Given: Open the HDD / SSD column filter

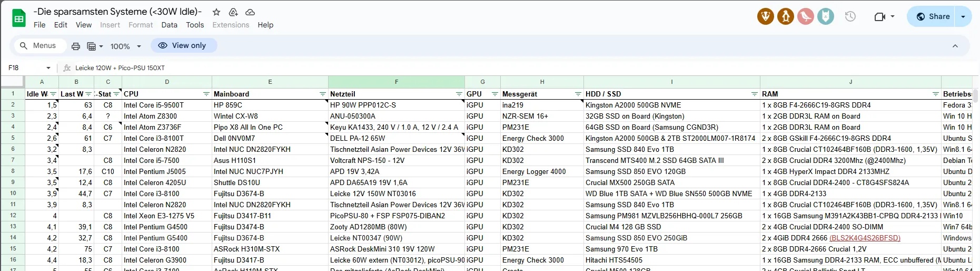Looking at the screenshot, I should pos(755,94).
